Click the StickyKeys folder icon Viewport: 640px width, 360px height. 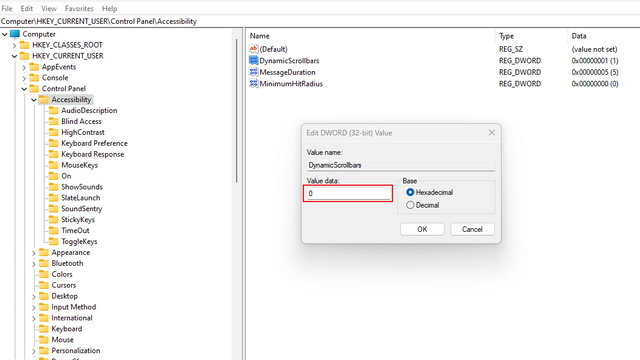click(x=53, y=220)
